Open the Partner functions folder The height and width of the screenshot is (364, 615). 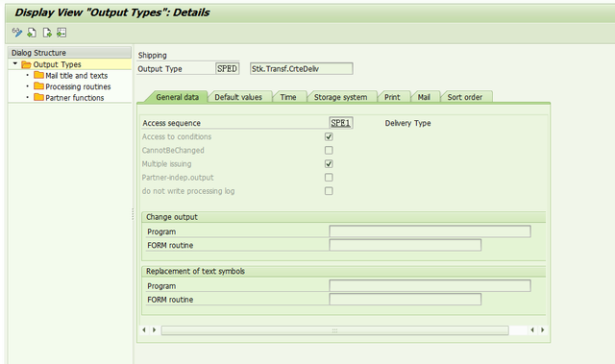click(75, 98)
